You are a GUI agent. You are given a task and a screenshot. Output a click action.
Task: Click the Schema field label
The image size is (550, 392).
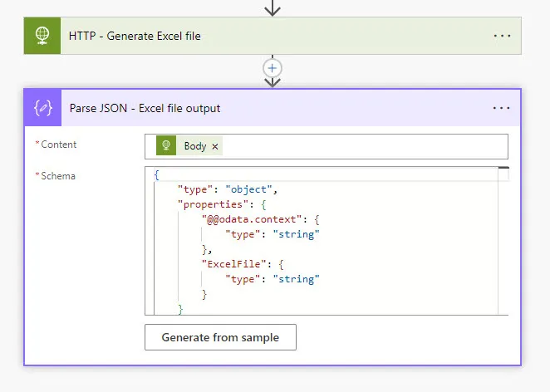click(58, 176)
